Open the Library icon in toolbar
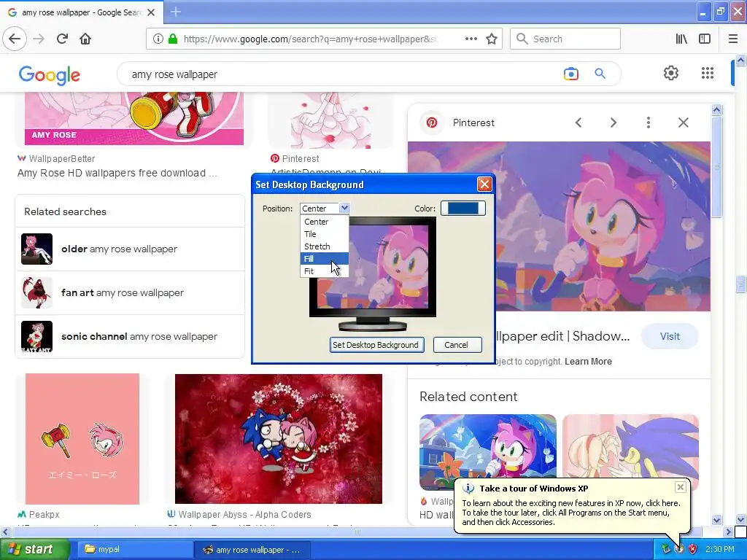The width and height of the screenshot is (747, 560). point(681,39)
